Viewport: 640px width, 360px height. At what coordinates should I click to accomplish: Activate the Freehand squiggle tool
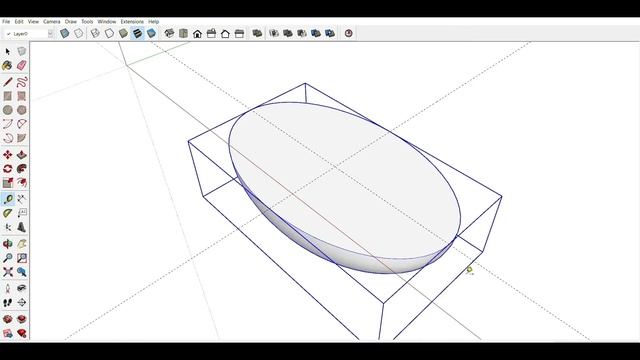point(22,82)
